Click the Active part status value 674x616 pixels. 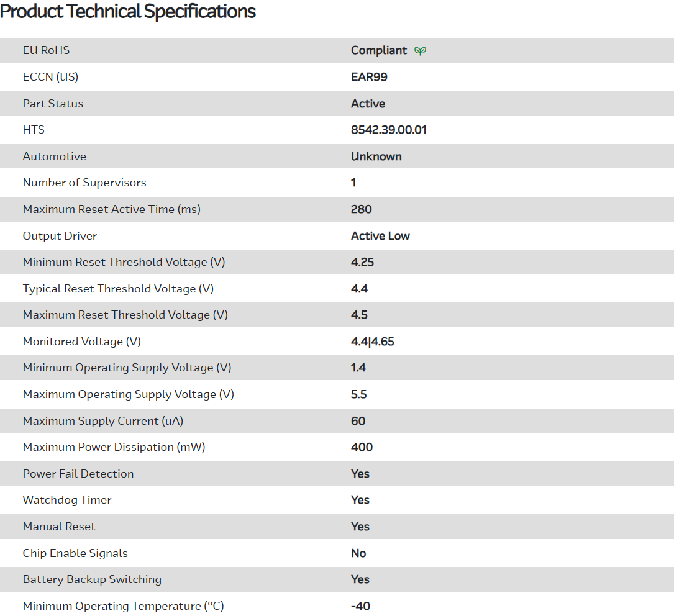tap(368, 104)
